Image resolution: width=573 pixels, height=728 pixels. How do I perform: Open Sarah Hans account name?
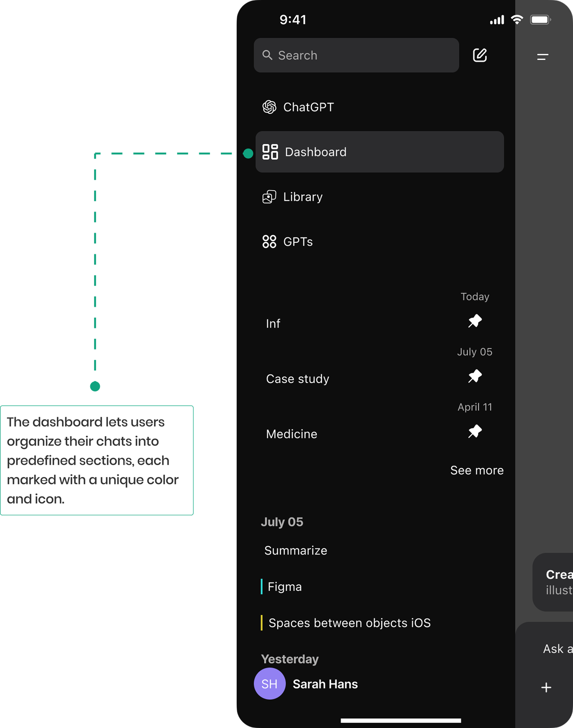(325, 684)
